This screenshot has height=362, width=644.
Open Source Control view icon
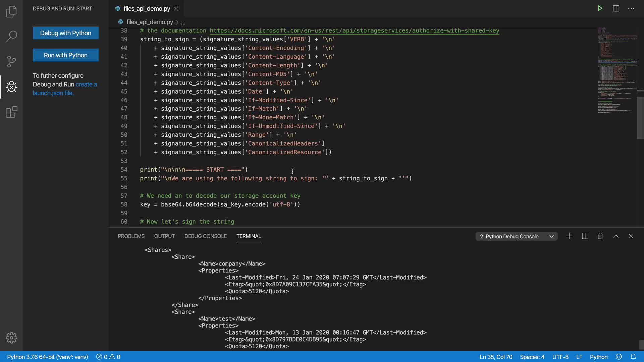click(x=11, y=61)
